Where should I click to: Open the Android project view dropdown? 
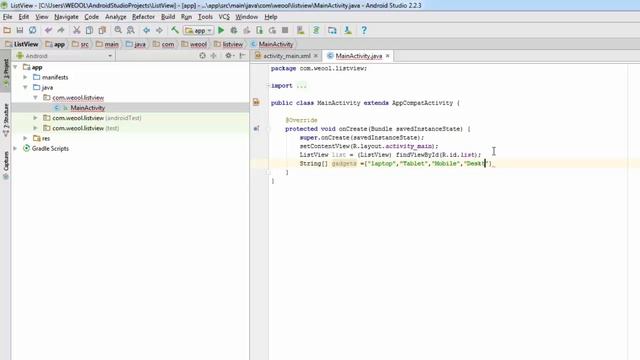pos(64,56)
